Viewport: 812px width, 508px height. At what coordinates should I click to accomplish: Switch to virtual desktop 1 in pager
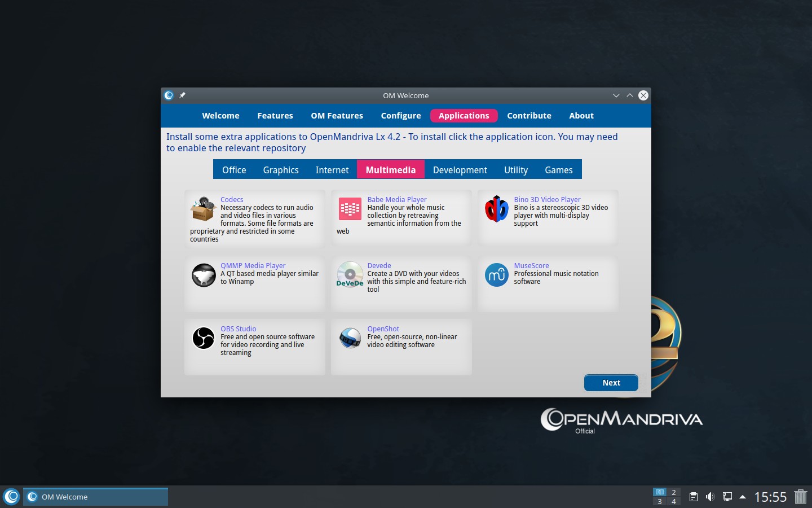[660, 492]
